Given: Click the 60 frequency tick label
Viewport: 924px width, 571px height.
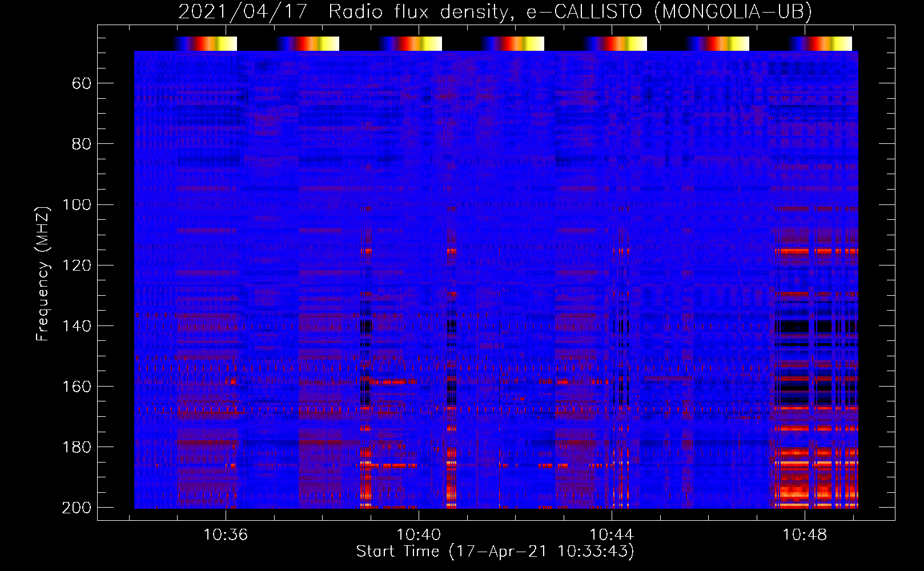Looking at the screenshot, I should click(82, 83).
